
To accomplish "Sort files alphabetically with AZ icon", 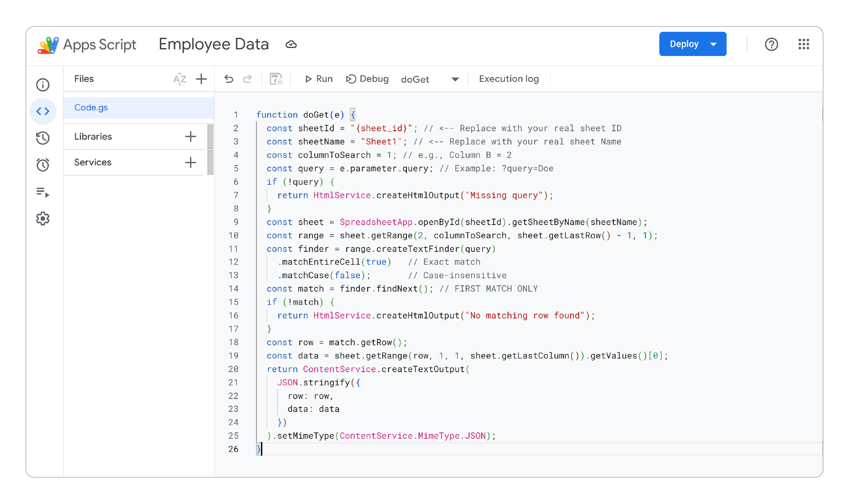I will 179,79.
